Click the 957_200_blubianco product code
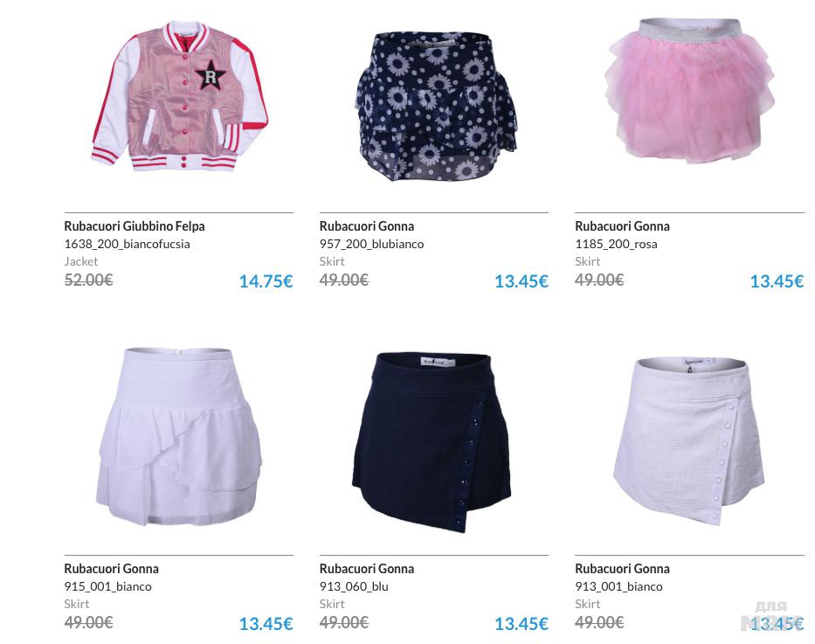 tap(371, 244)
